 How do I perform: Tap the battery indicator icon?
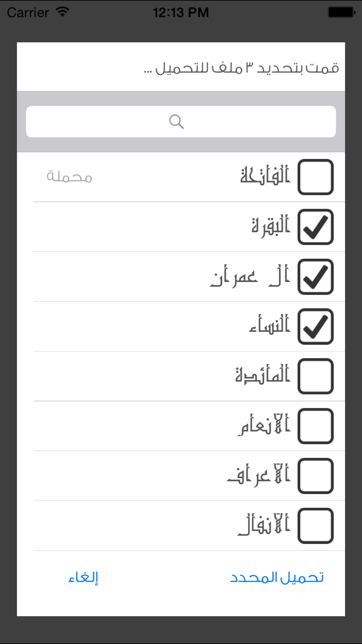click(341, 12)
